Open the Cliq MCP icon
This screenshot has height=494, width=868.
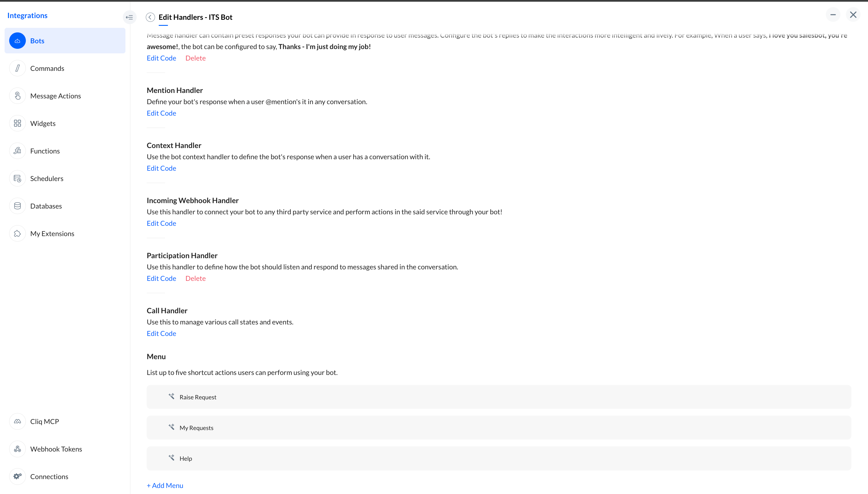click(17, 421)
